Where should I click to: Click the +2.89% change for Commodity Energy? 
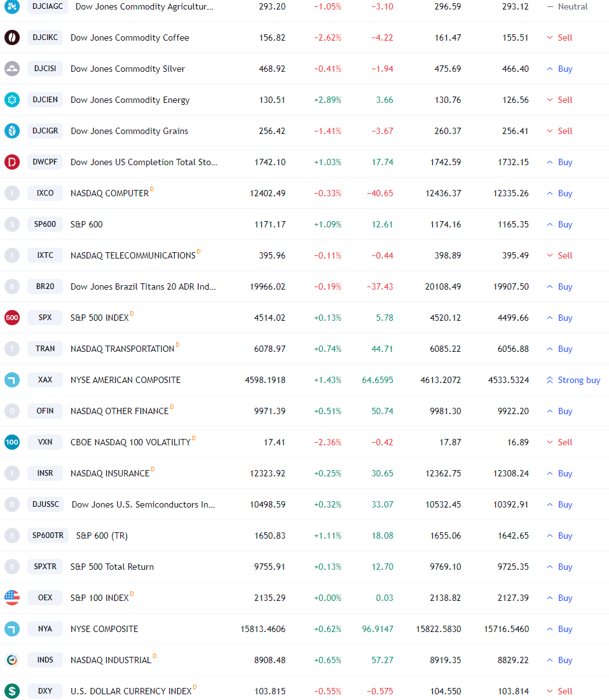coord(327,100)
